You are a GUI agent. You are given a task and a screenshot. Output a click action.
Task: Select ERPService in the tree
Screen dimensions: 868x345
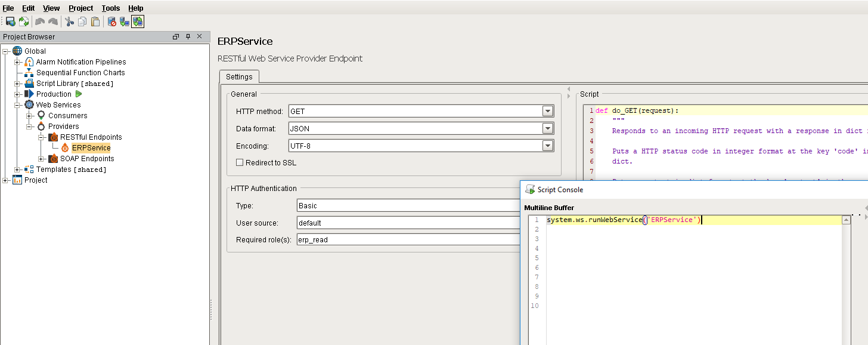coord(91,147)
